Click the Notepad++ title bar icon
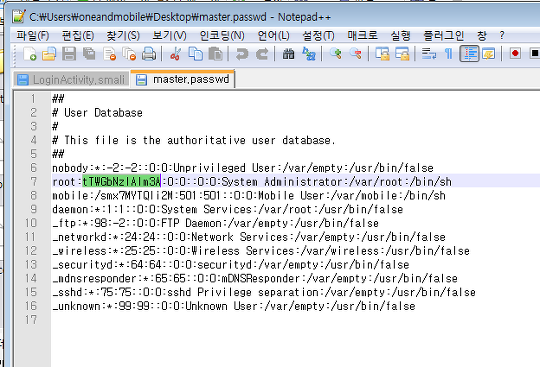Image resolution: width=540 pixels, height=367 pixels. click(18, 16)
